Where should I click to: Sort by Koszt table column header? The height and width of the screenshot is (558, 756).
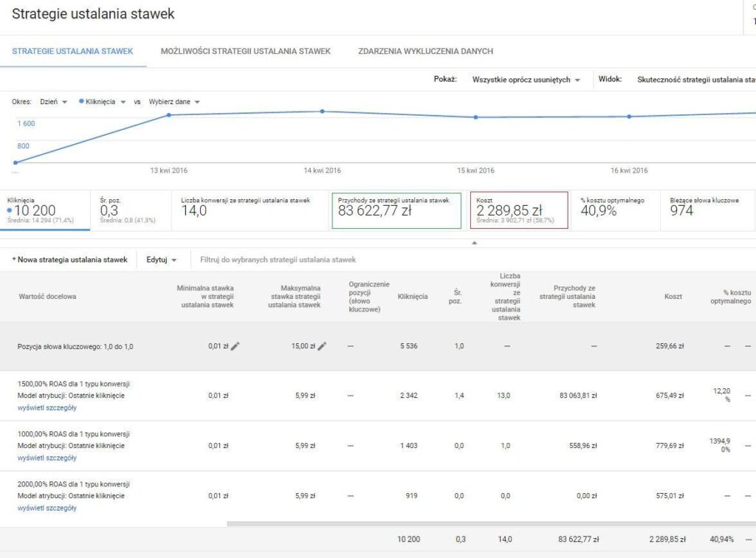click(x=673, y=297)
